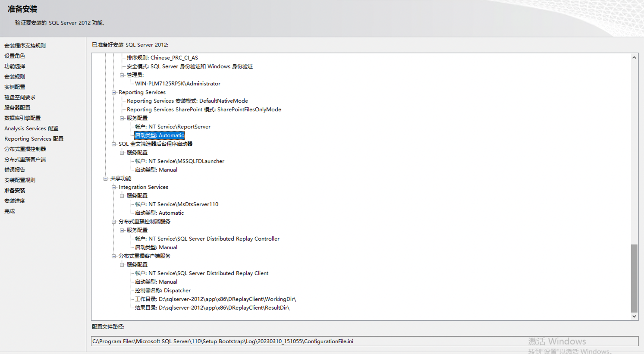Select the 排序规则 Chinese_PRC_CI_AS entry
This screenshot has height=354, width=644.
point(162,58)
